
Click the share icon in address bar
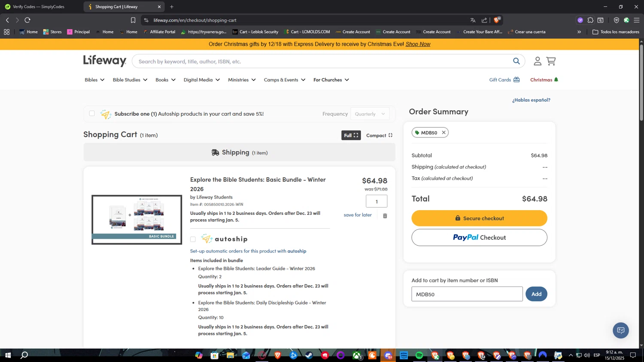pos(484,20)
